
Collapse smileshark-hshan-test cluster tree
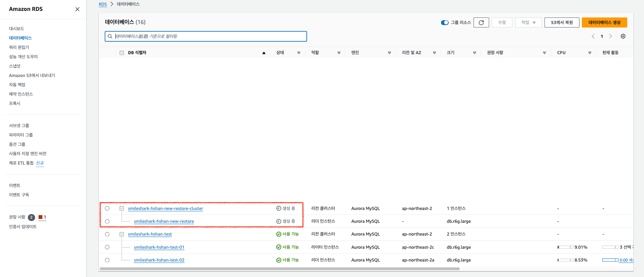click(x=122, y=234)
